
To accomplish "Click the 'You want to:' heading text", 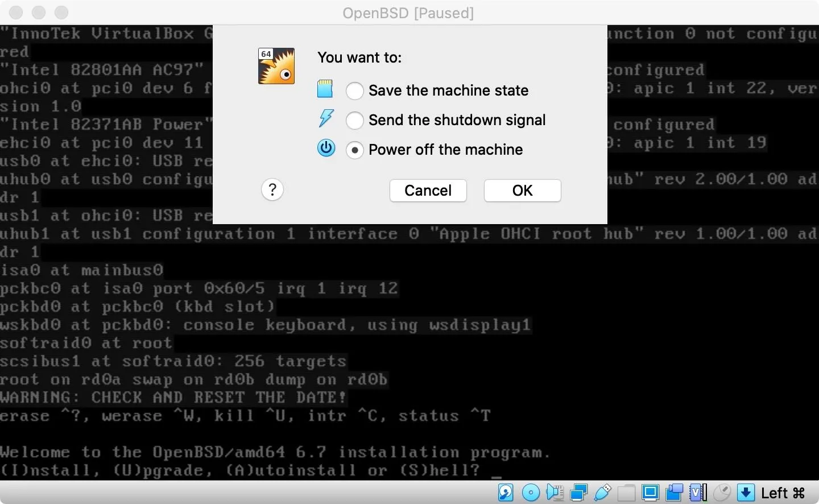I will [x=359, y=57].
